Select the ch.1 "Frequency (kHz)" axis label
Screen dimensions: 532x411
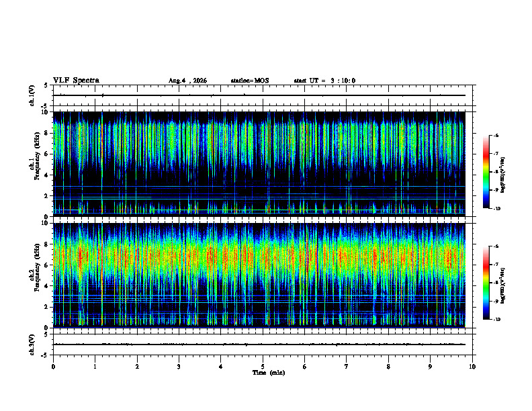(x=38, y=156)
